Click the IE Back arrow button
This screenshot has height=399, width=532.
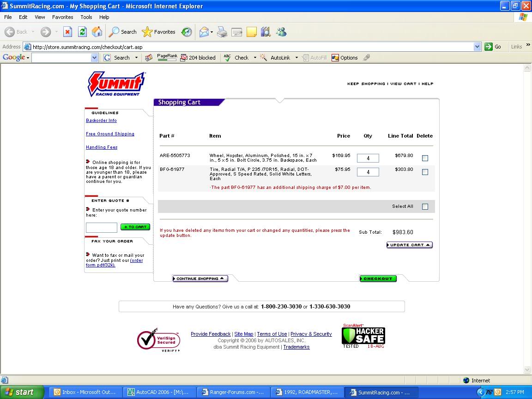click(x=16, y=32)
